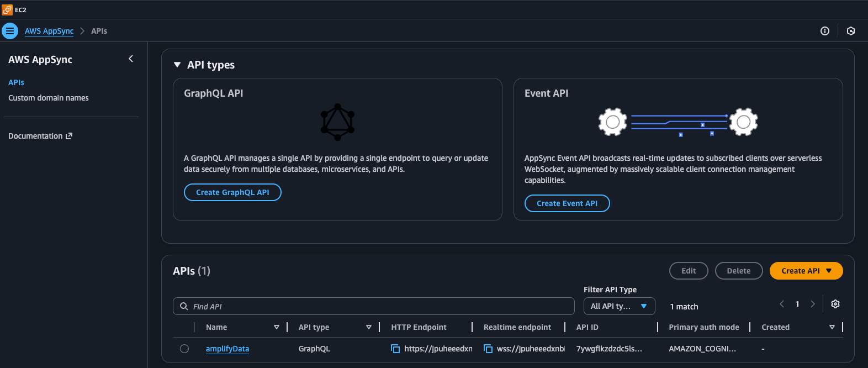Copy the Realtime endpoint URL
The width and height of the screenshot is (868, 368).
click(x=488, y=349)
